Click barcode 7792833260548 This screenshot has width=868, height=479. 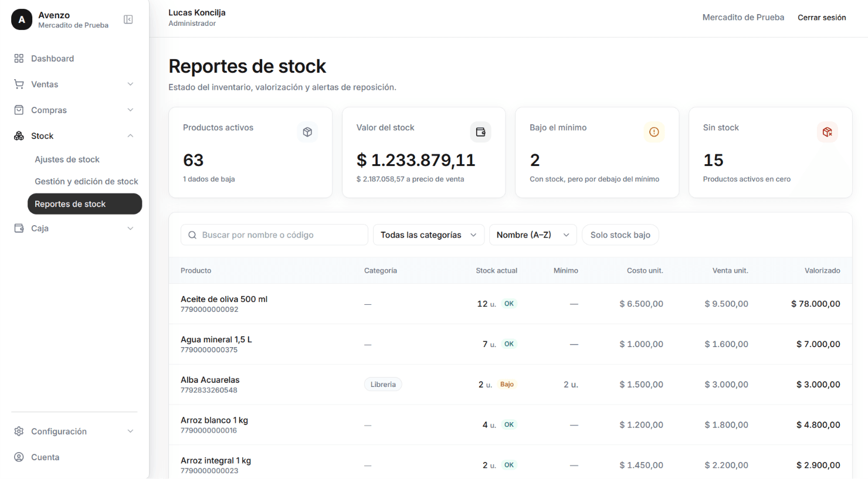pos(209,390)
